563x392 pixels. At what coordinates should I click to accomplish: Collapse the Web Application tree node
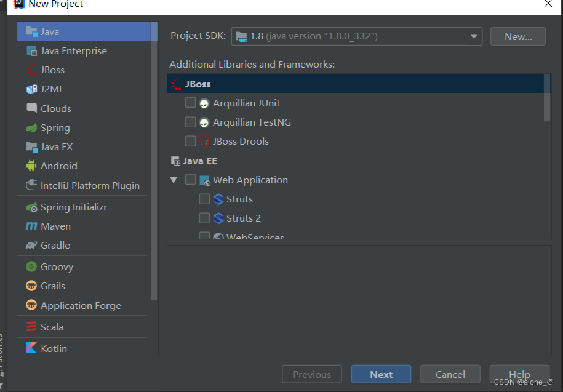click(174, 180)
